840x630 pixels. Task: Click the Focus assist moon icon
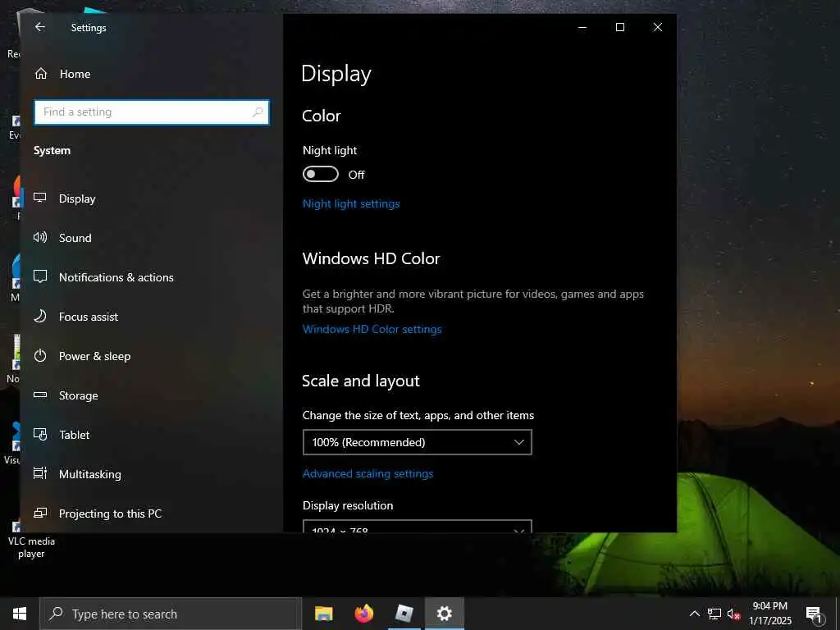40,316
